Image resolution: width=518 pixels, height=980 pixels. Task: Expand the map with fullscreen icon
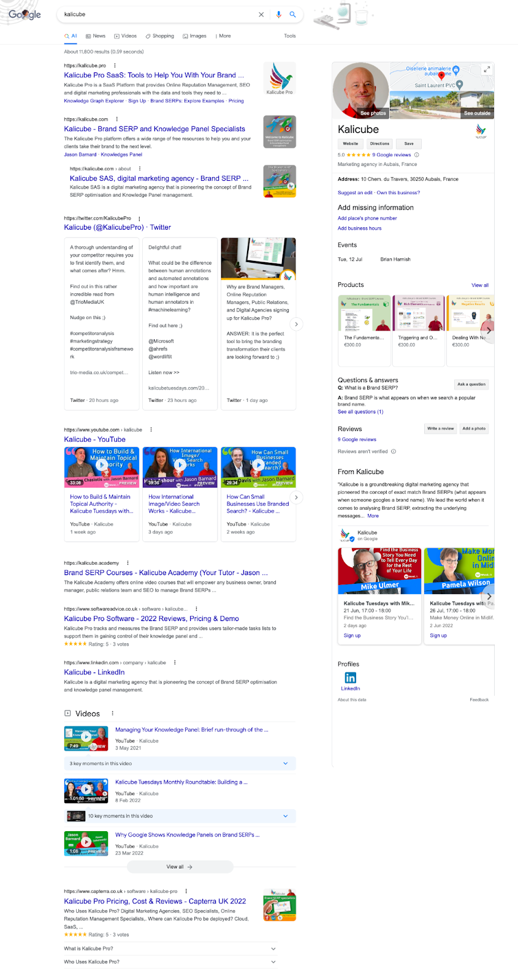tap(487, 69)
